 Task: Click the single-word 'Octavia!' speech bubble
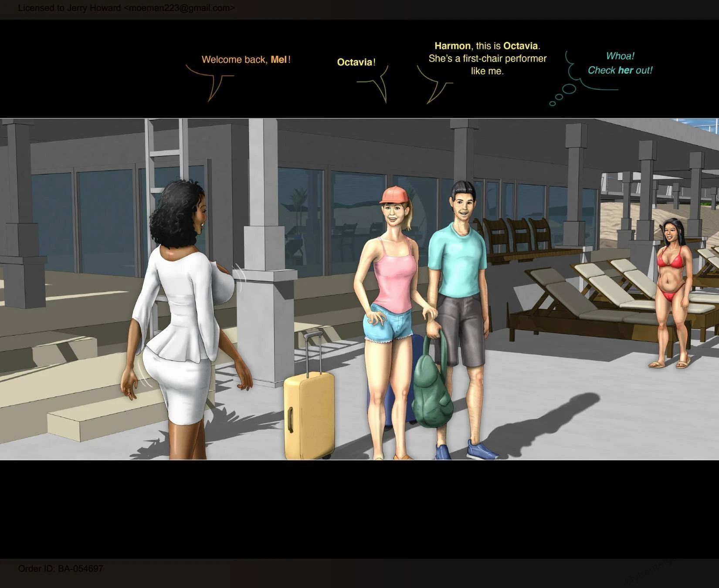point(356,62)
